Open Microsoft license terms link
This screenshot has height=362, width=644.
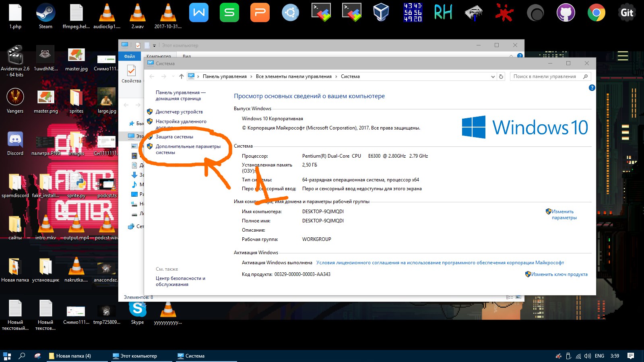440,263
